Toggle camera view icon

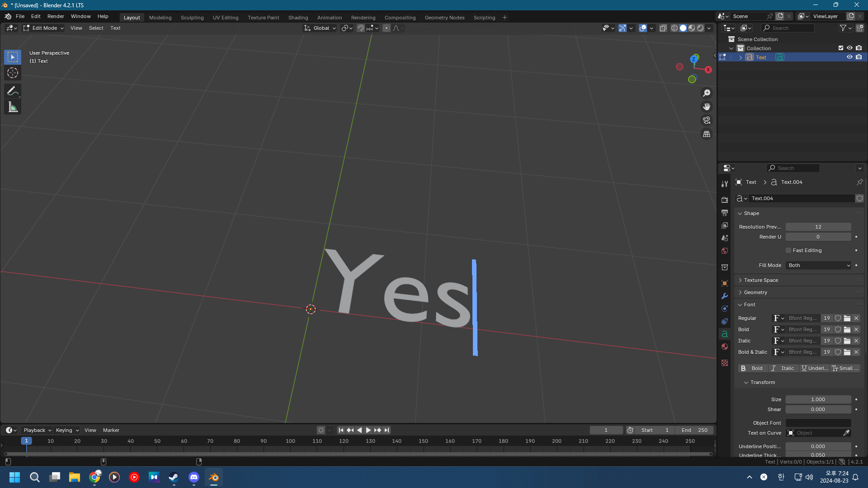point(706,121)
